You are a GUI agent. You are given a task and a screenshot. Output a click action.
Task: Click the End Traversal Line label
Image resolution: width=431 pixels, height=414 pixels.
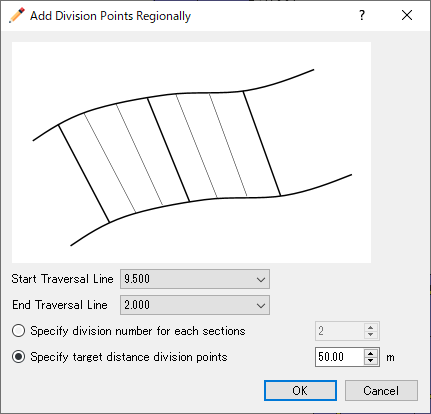coord(60,305)
